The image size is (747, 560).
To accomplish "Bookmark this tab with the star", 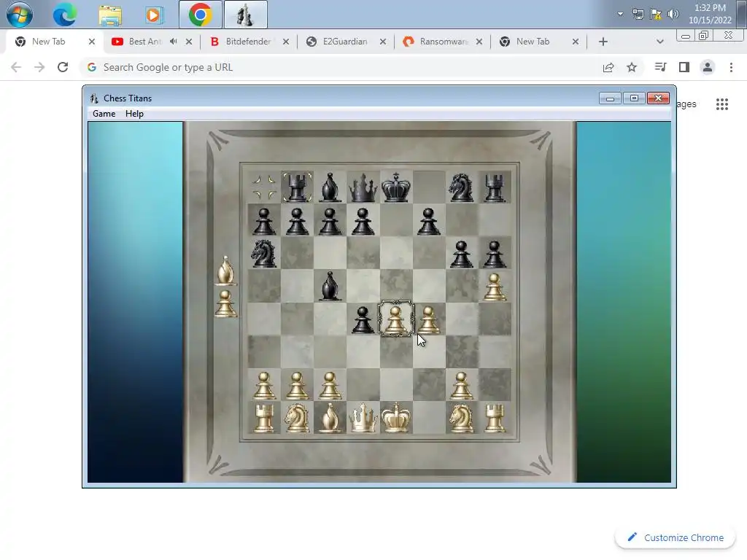I will 632,67.
